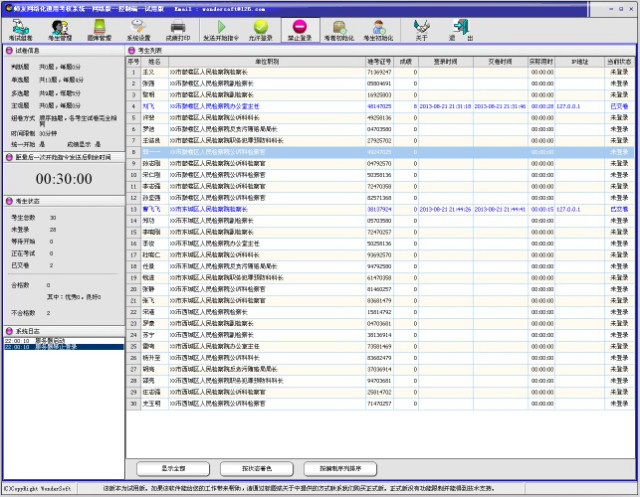Sort by 交卷时间 column header
640x497 pixels.
click(x=500, y=62)
